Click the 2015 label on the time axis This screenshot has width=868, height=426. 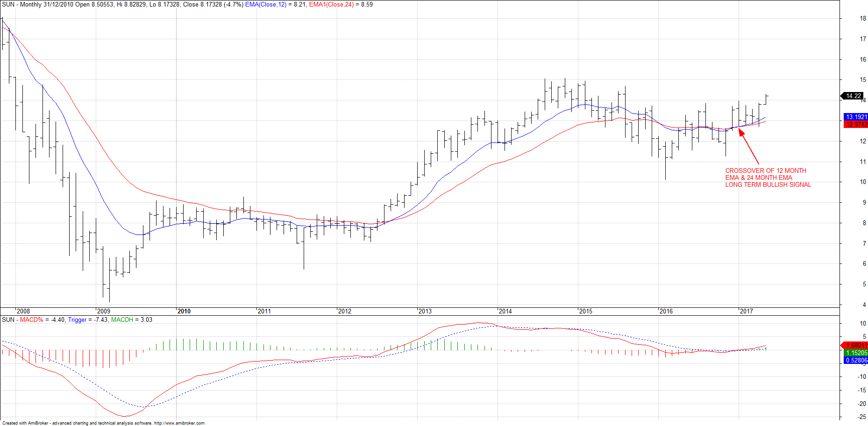(585, 311)
